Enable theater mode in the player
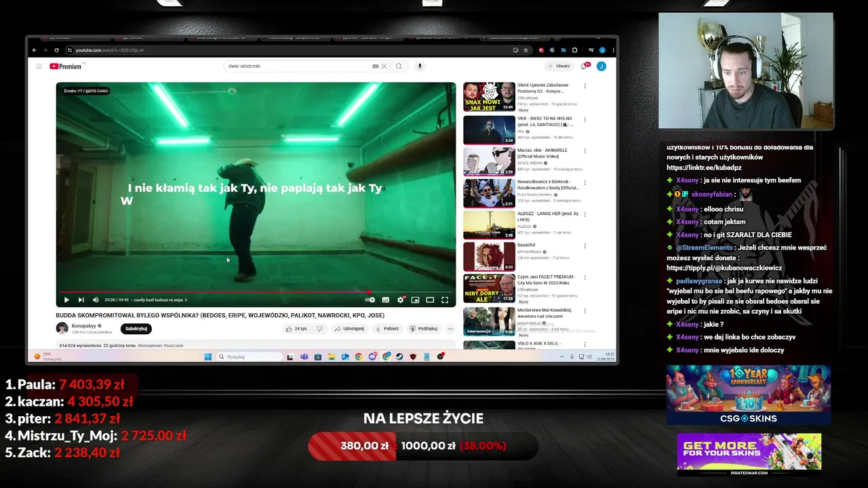 coord(430,300)
